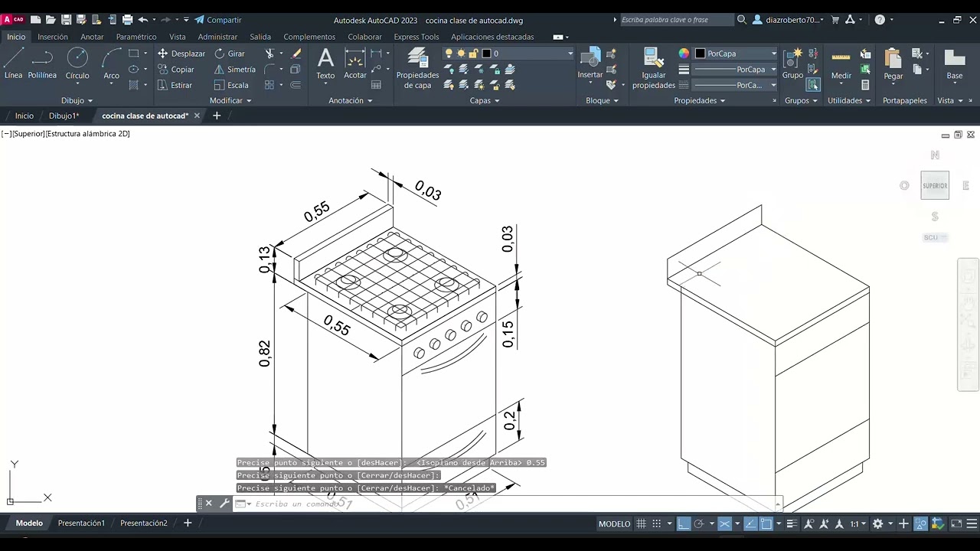
Task: Click the Borrar eraser icon
Action: click(x=296, y=54)
